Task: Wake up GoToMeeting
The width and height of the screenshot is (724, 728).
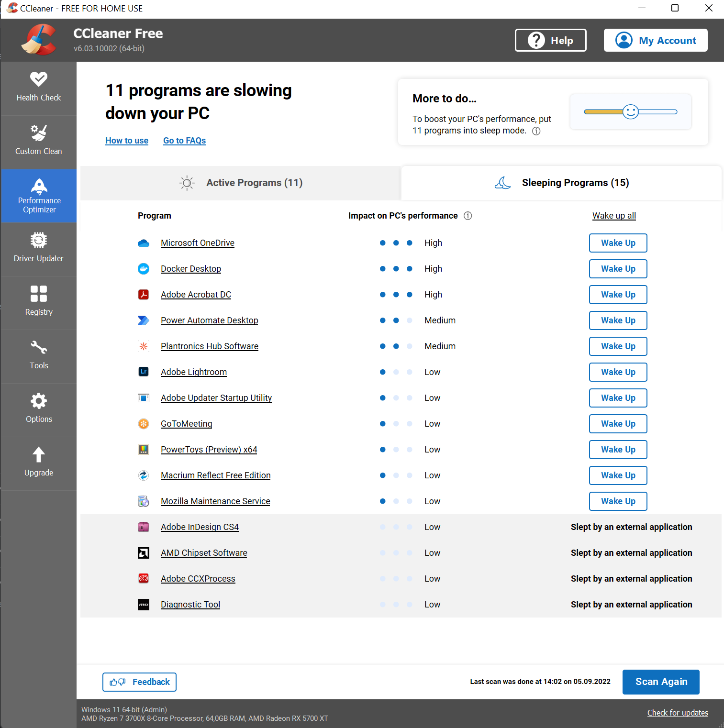Action: 618,424
